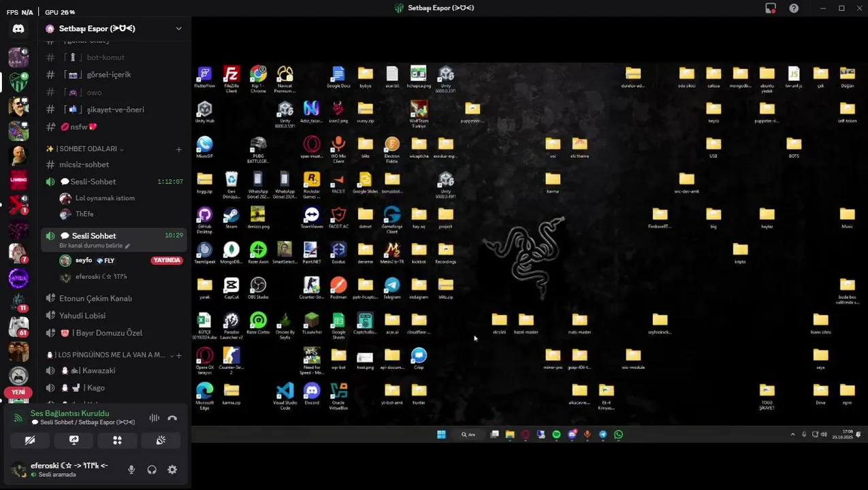Click Google Docs icon in stream
Screen dimensions: 868x490
coord(338,78)
